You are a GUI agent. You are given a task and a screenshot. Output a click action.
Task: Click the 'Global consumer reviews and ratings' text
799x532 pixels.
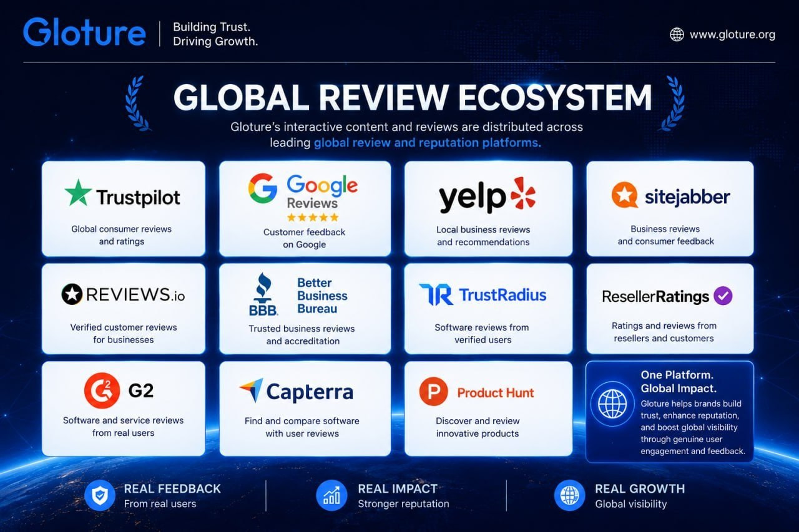121,235
